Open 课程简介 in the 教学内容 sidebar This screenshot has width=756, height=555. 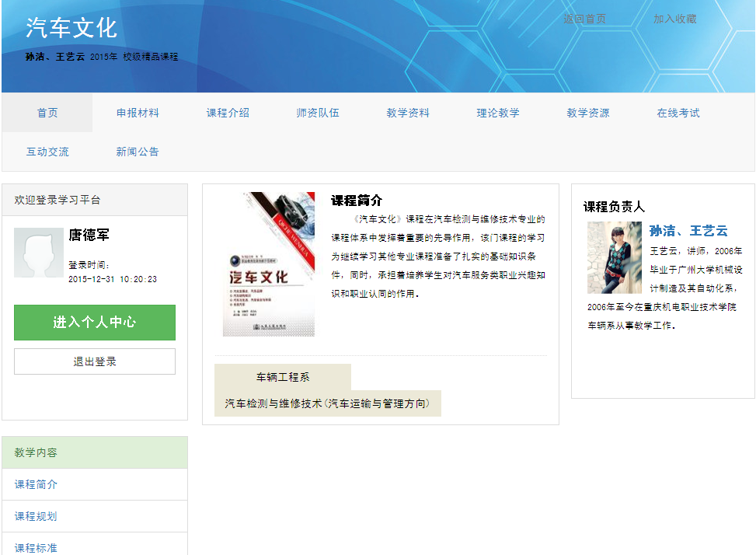click(95, 484)
